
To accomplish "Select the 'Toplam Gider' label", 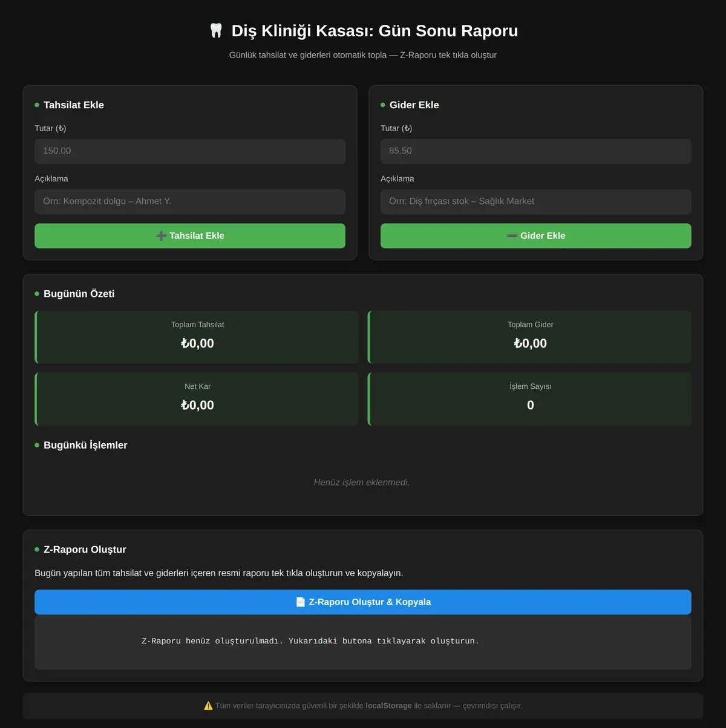I will (x=531, y=325).
